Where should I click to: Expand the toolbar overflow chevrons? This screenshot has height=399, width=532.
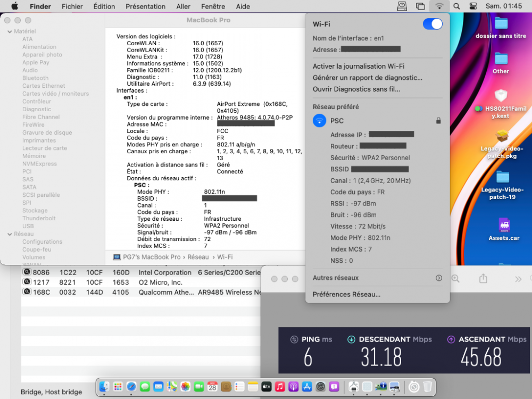518,279
